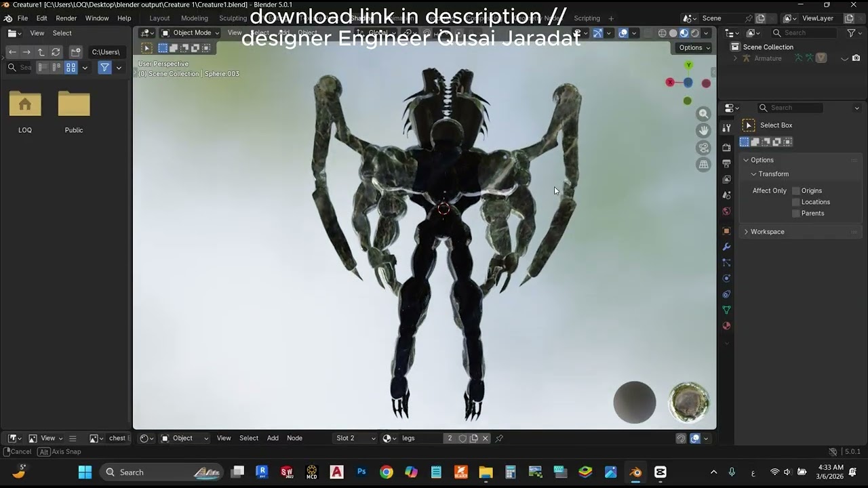Hide the Armature in viewport
Screen dimensions: 868x488
pyautogui.click(x=845, y=58)
